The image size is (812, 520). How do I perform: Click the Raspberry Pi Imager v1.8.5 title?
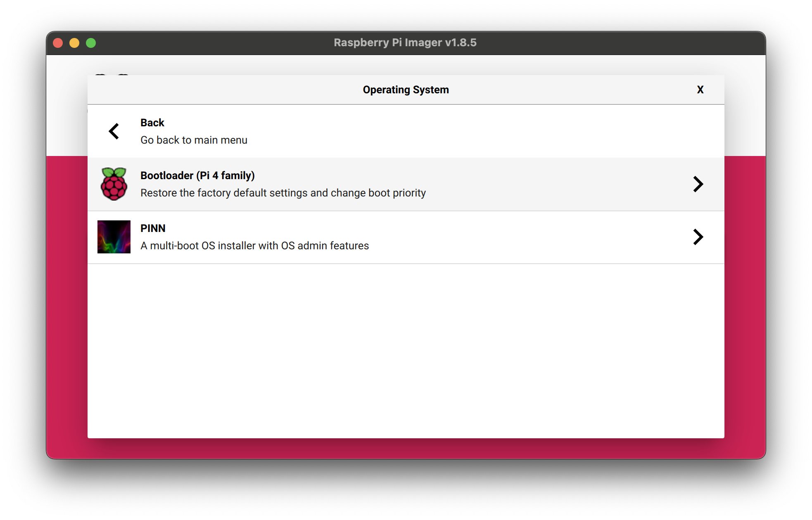pos(405,43)
